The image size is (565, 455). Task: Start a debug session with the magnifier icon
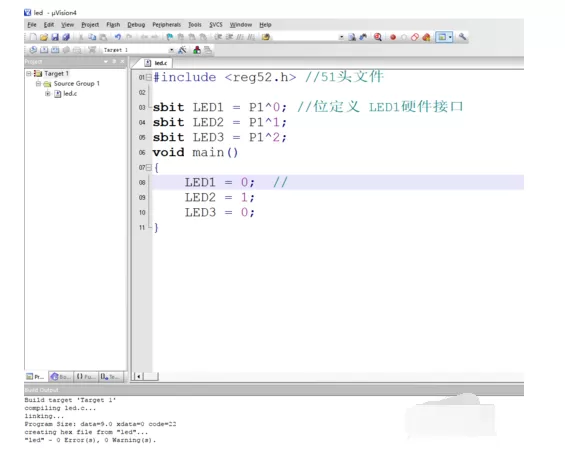click(x=378, y=37)
